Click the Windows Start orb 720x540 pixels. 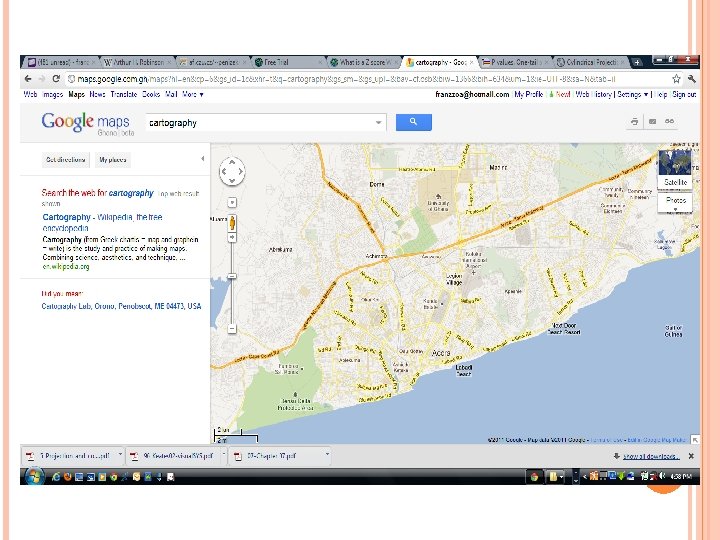34,477
